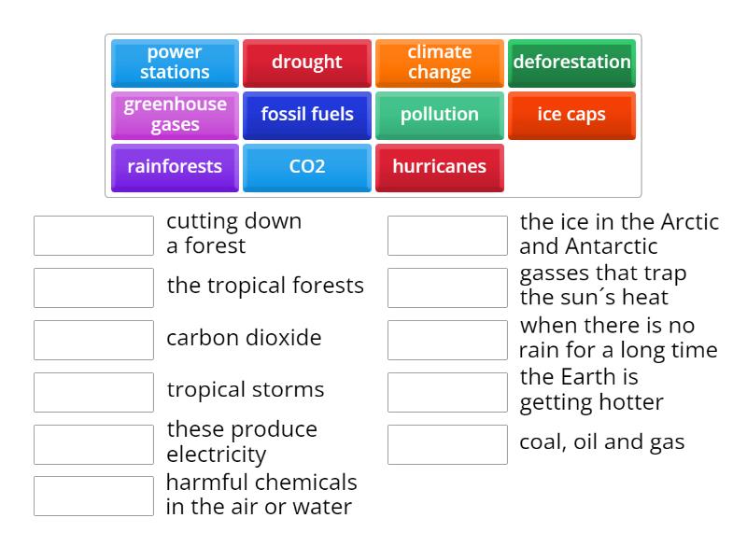
Task: Click the 'greenhouse gases' tile
Action: [x=174, y=115]
